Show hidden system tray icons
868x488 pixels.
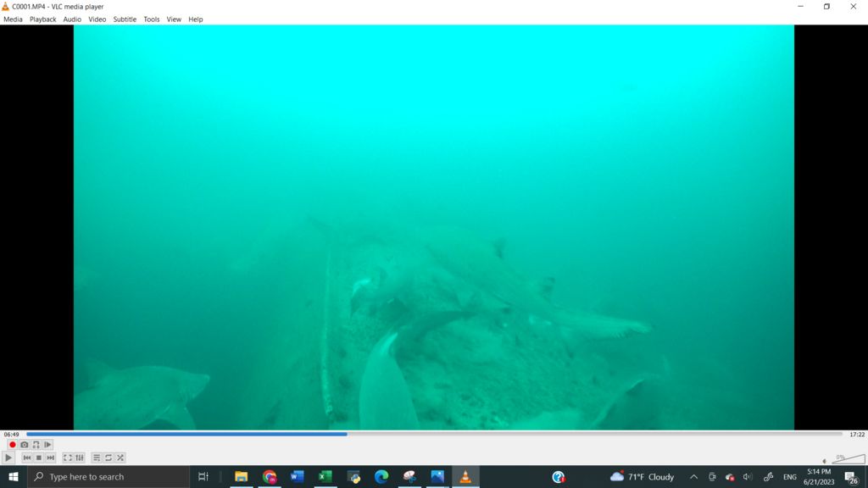693,477
